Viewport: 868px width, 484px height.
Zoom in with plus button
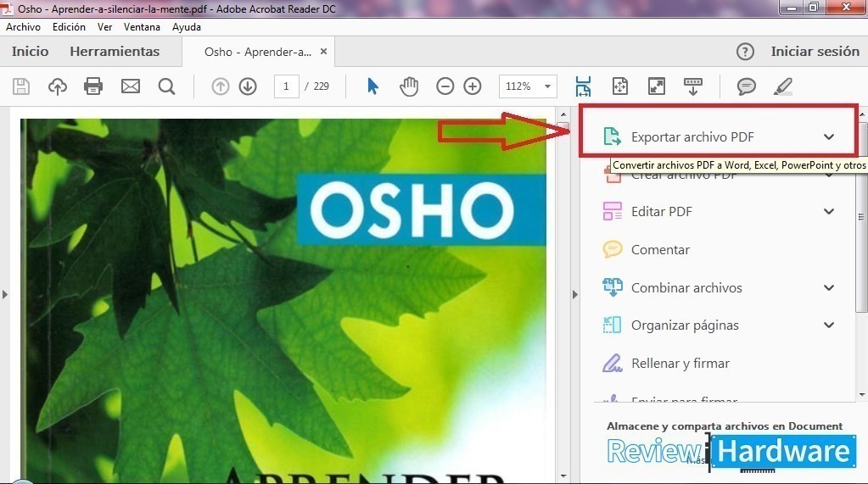pyautogui.click(x=473, y=86)
